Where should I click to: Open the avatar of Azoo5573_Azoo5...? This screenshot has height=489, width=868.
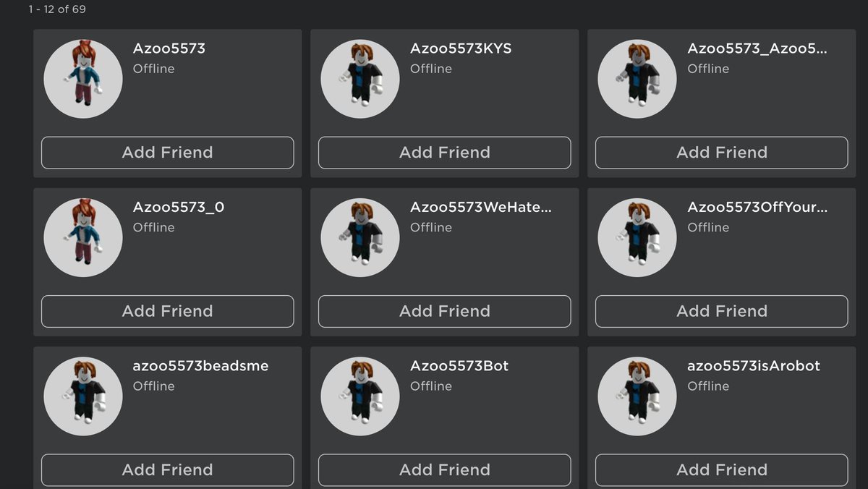(x=637, y=78)
